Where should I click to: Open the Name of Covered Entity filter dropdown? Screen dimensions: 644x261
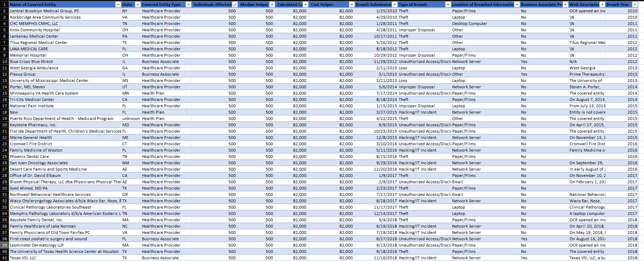point(118,5)
